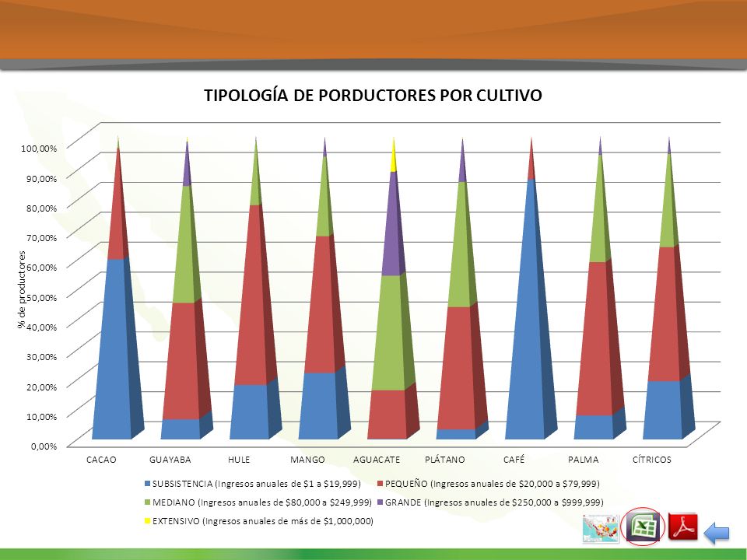Click the 100,00% axis value
This screenshot has height=560, width=747.
tap(39, 148)
